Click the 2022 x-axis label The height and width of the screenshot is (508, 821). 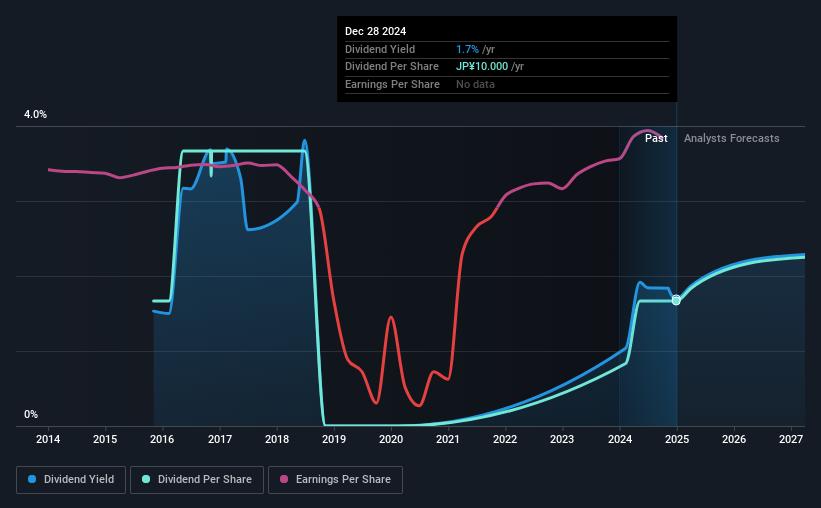[x=505, y=439]
